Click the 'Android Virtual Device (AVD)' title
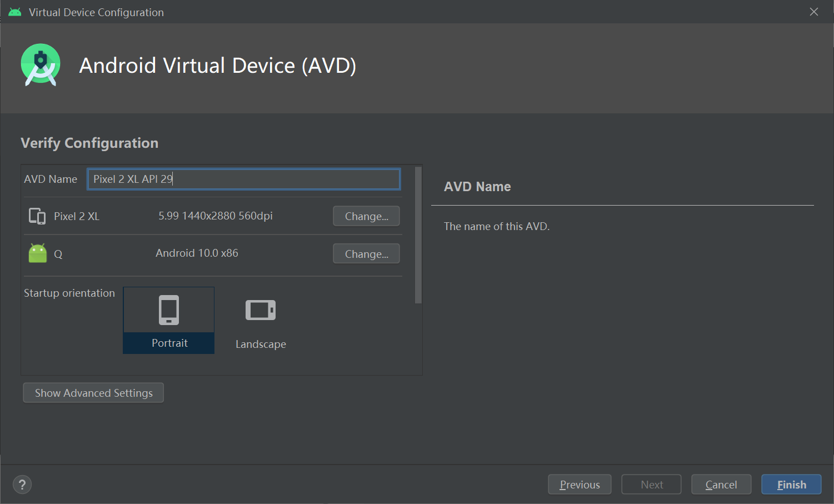 (x=218, y=66)
